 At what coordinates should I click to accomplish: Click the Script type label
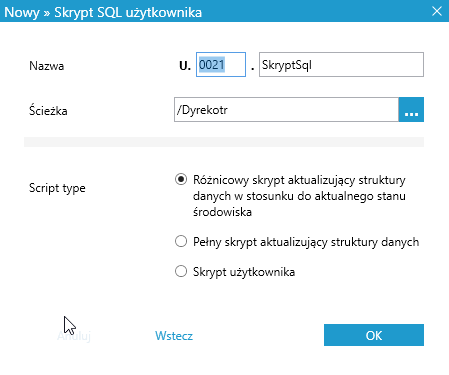click(57, 188)
